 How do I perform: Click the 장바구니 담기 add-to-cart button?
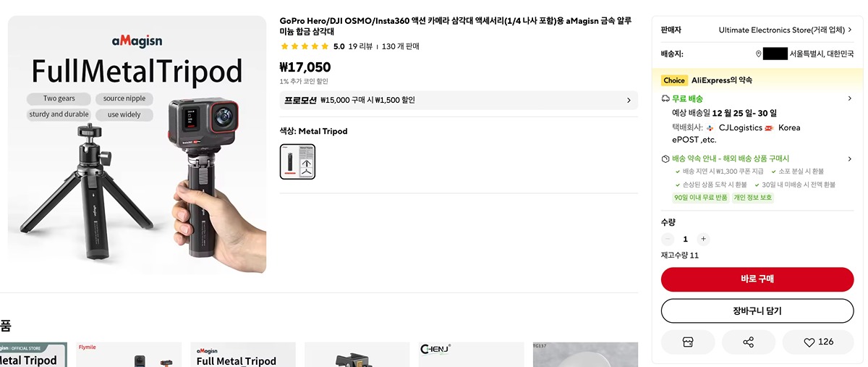click(757, 311)
